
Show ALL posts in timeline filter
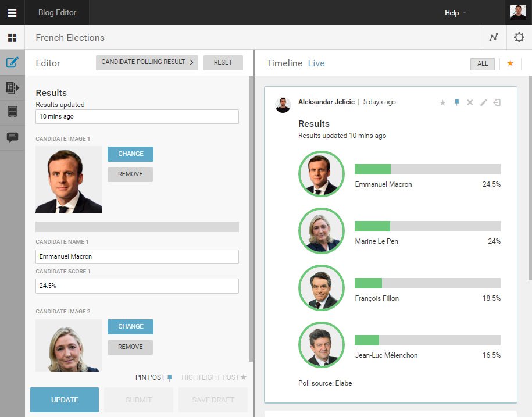click(483, 63)
